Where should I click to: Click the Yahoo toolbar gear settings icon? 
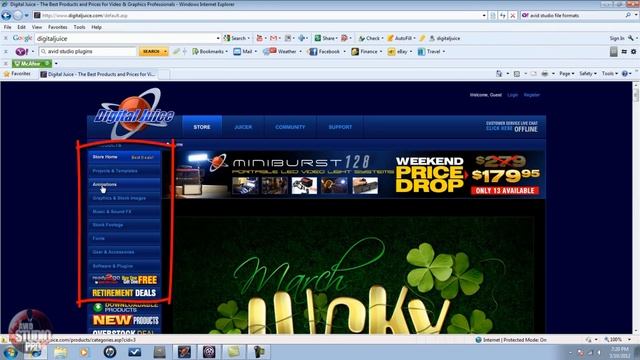pos(633,52)
